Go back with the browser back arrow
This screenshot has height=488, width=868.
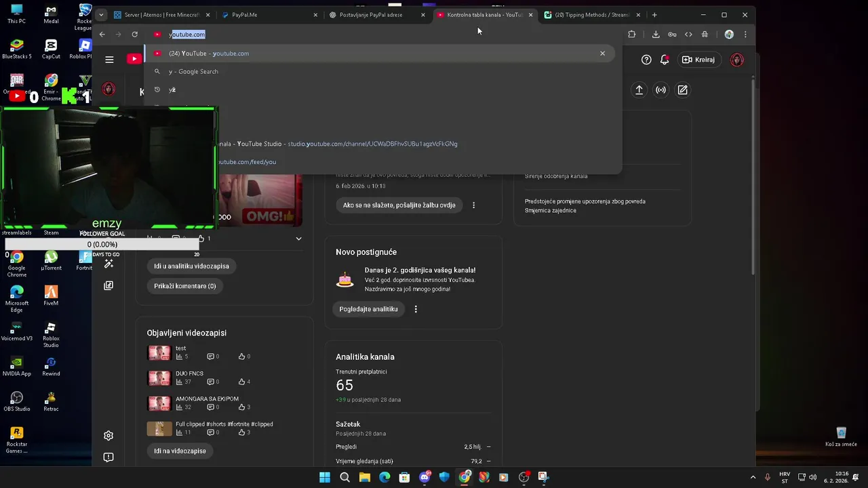point(102,34)
